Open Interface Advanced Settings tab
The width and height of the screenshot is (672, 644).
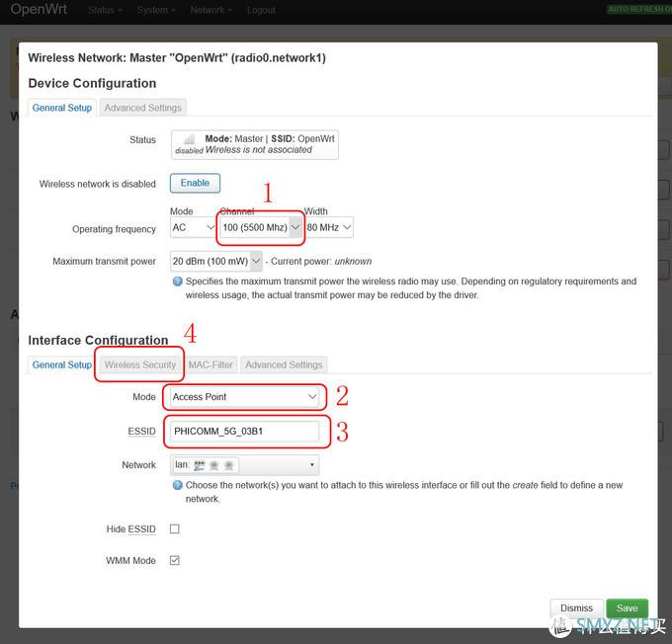point(284,365)
